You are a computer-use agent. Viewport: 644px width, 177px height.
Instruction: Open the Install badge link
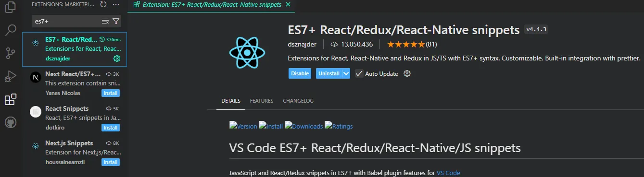point(271,126)
